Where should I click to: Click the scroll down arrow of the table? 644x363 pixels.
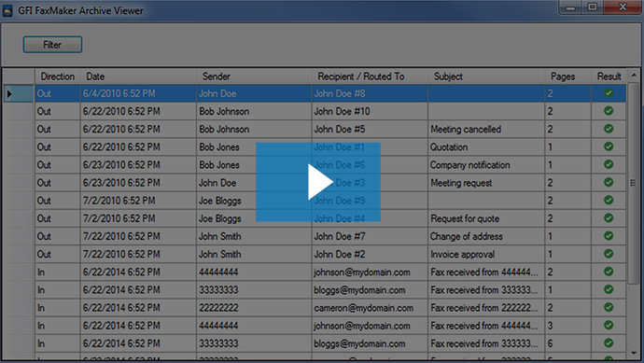(634, 353)
